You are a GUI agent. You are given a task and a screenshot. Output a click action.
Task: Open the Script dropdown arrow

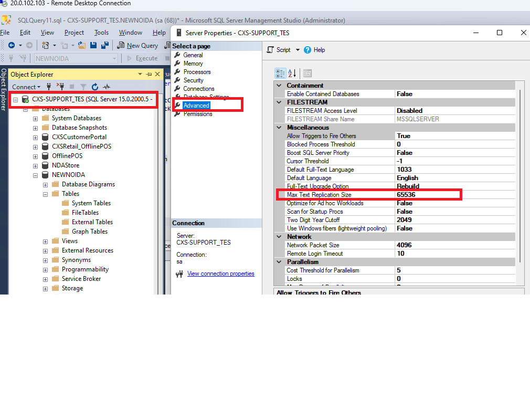[x=298, y=50]
